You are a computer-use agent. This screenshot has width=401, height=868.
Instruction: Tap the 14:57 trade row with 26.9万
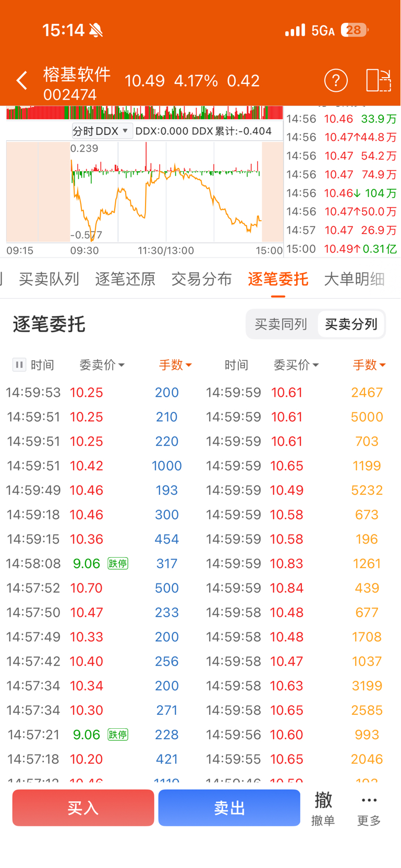tap(342, 230)
